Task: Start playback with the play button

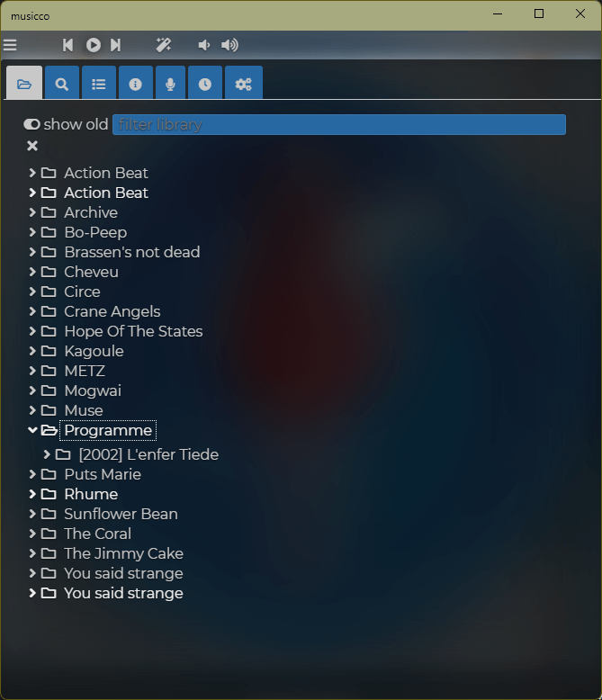Action: click(94, 45)
